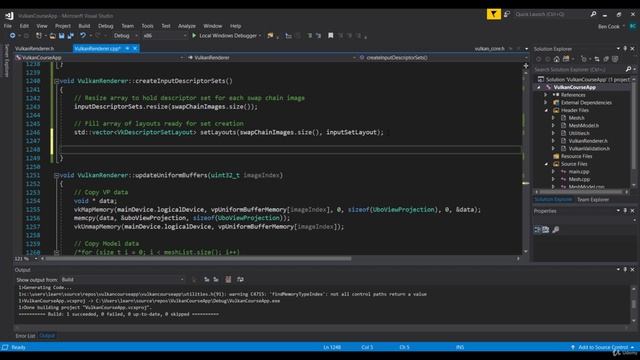Click the Solution Explorer search magnifier icon

[628, 69]
